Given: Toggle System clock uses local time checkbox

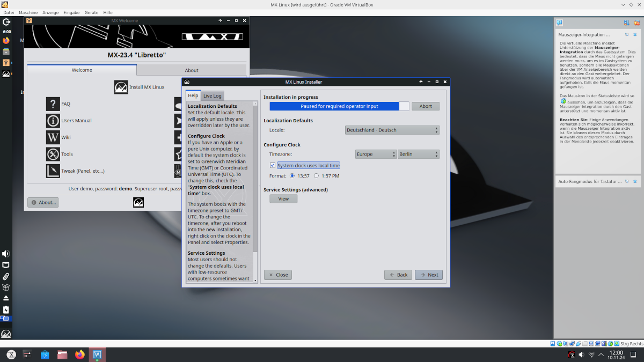Looking at the screenshot, I should 273,165.
